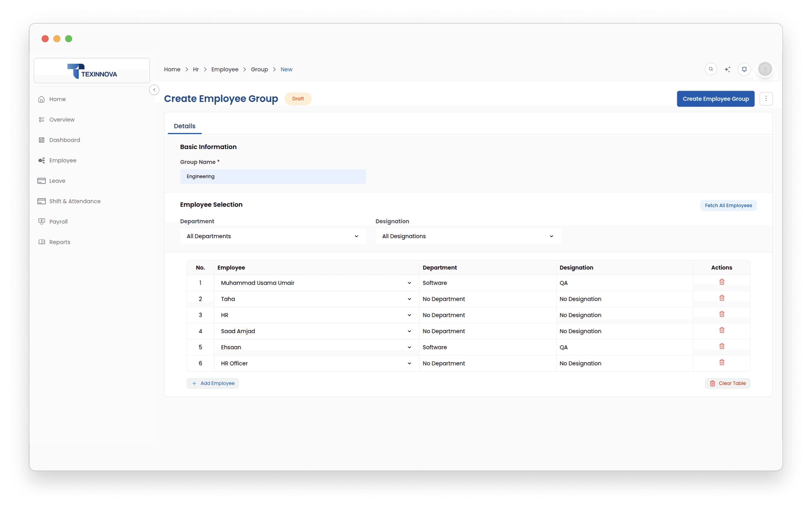Click the search icon in top bar
The height and width of the screenshot is (506, 812).
(x=711, y=69)
